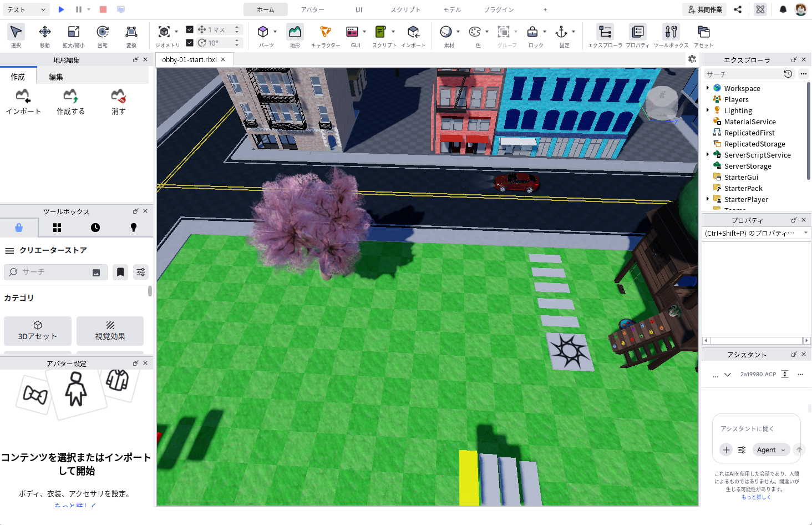
Task: Switch to the 編集 terrain tab
Action: [x=56, y=77]
